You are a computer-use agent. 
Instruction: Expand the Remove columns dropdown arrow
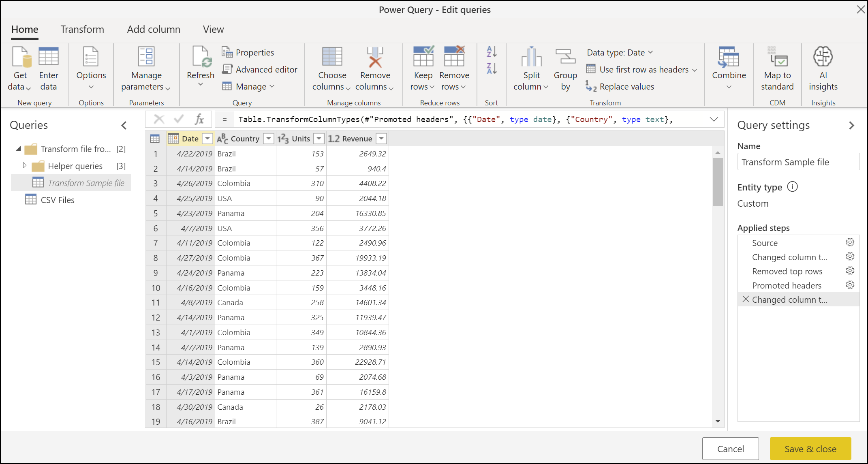391,88
